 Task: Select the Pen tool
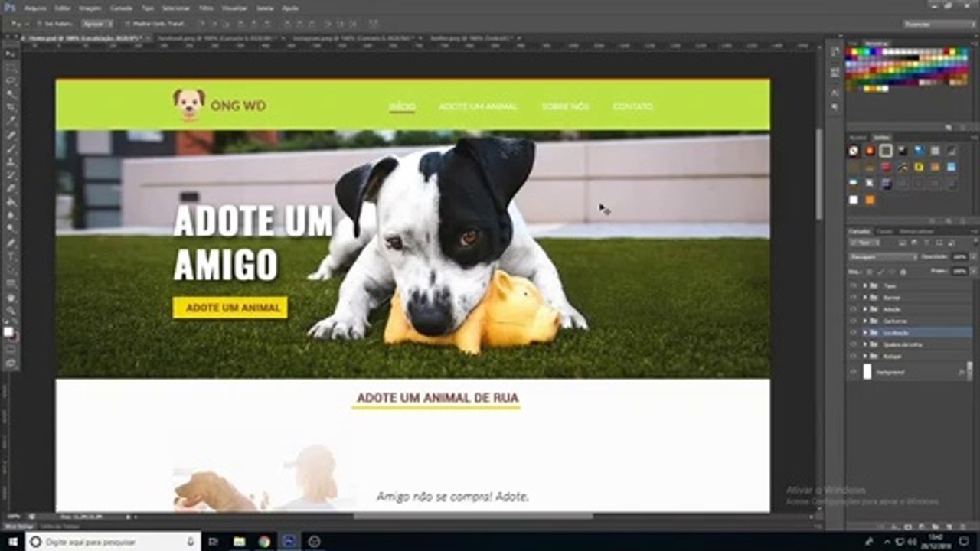(11, 242)
